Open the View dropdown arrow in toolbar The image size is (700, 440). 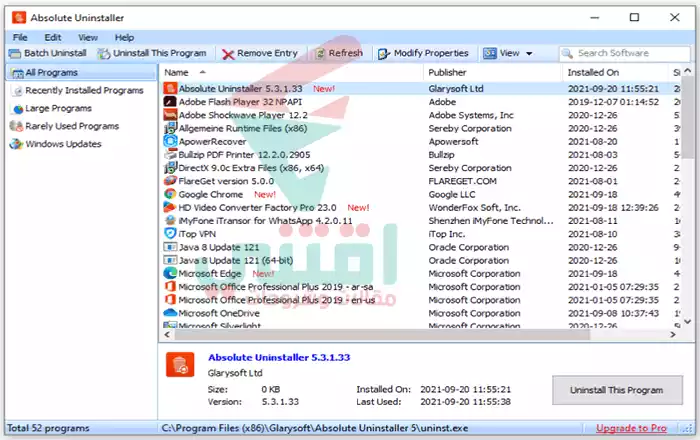[x=529, y=54]
